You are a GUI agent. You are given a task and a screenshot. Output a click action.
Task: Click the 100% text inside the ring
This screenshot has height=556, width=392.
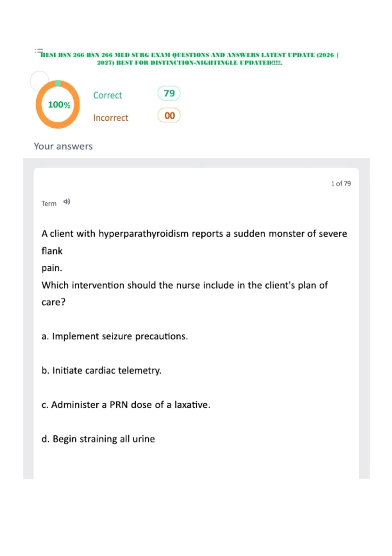click(x=59, y=105)
